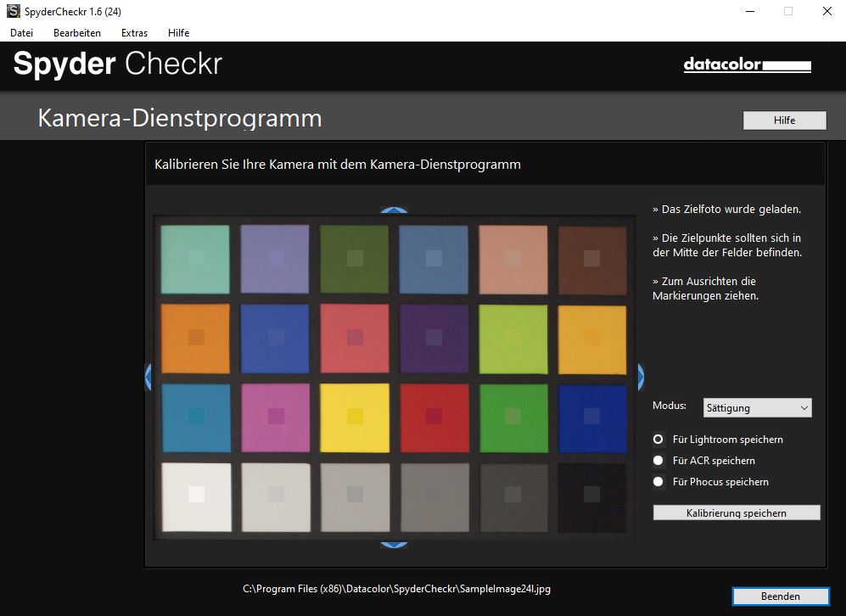Click the Hilfe button in the header
Screen dimensions: 846x616
(x=784, y=120)
